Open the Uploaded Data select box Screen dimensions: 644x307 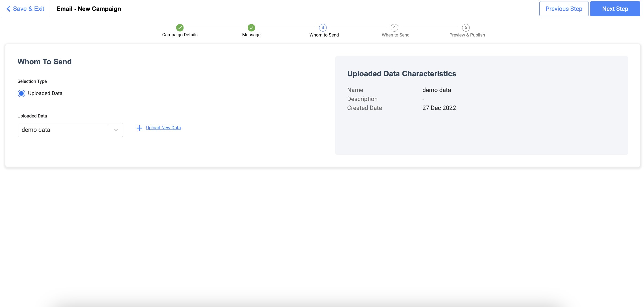point(63,130)
